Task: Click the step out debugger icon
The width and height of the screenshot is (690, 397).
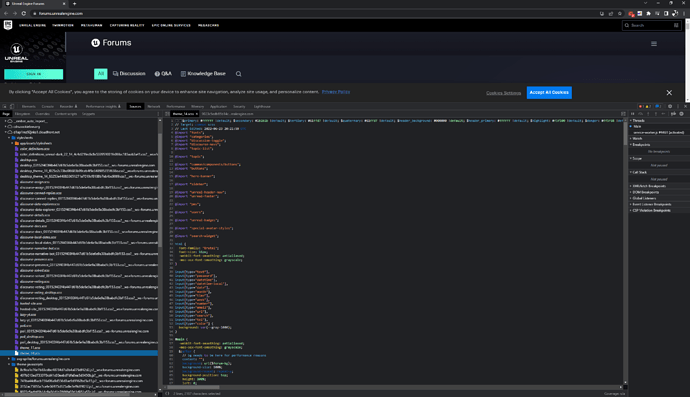Action: pos(656,114)
